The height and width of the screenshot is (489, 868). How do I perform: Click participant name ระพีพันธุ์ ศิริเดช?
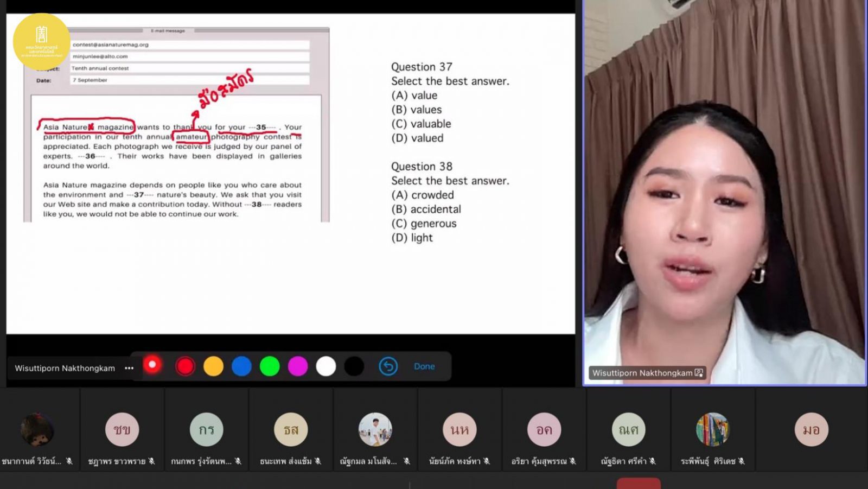(708, 461)
